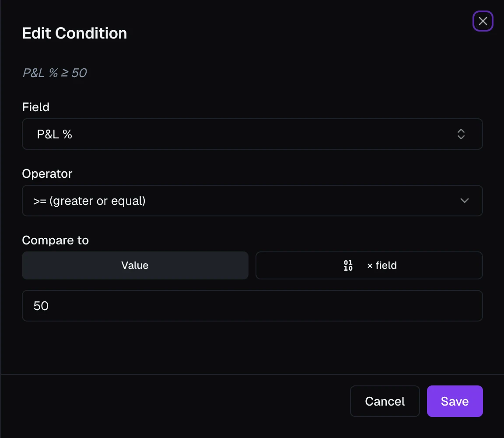Click the Operator label
This screenshot has width=504, height=438.
point(47,174)
